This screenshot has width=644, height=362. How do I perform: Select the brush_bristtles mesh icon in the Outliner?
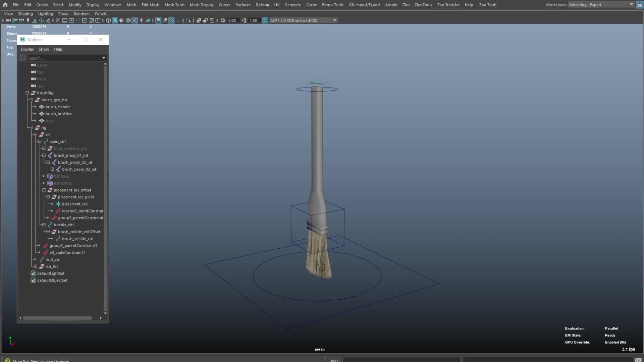click(42, 114)
